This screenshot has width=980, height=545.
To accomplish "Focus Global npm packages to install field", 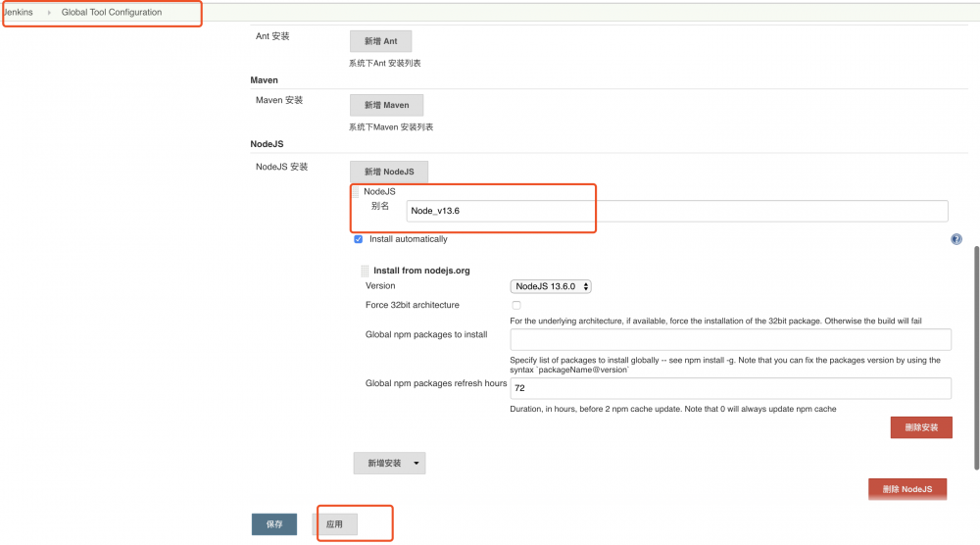I will [x=731, y=339].
